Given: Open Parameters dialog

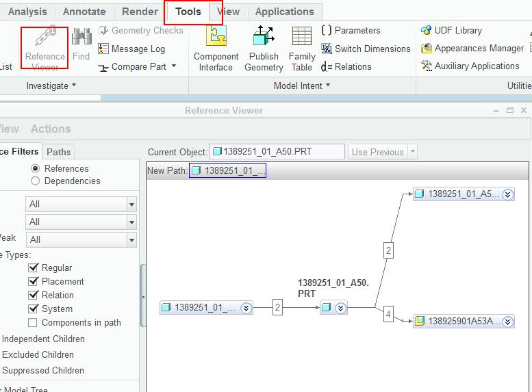Looking at the screenshot, I should [351, 30].
